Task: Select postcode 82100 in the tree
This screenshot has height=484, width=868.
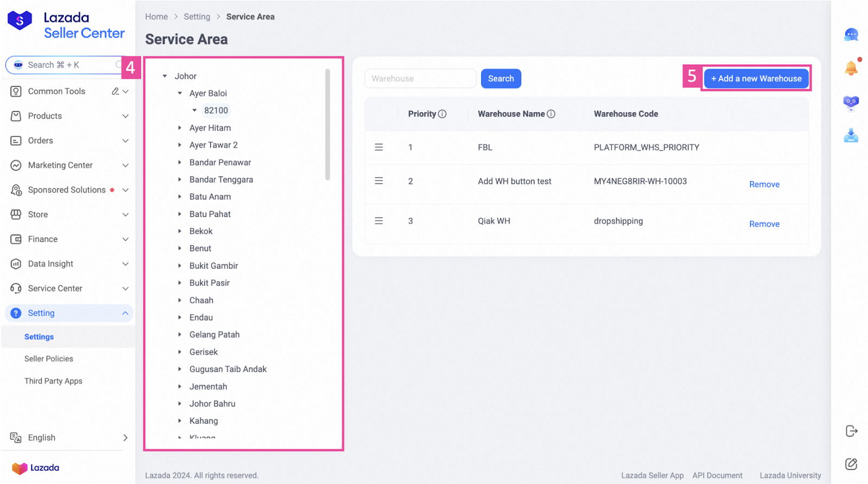Action: point(216,111)
